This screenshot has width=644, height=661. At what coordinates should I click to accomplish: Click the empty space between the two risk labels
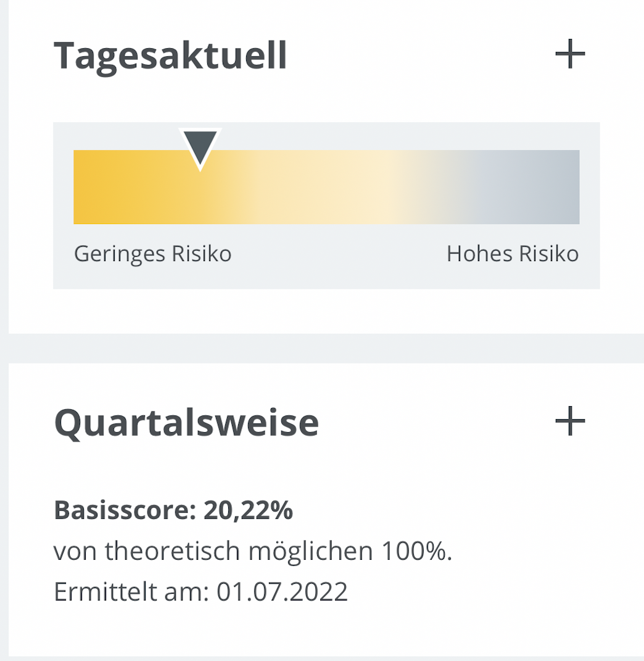[339, 254]
